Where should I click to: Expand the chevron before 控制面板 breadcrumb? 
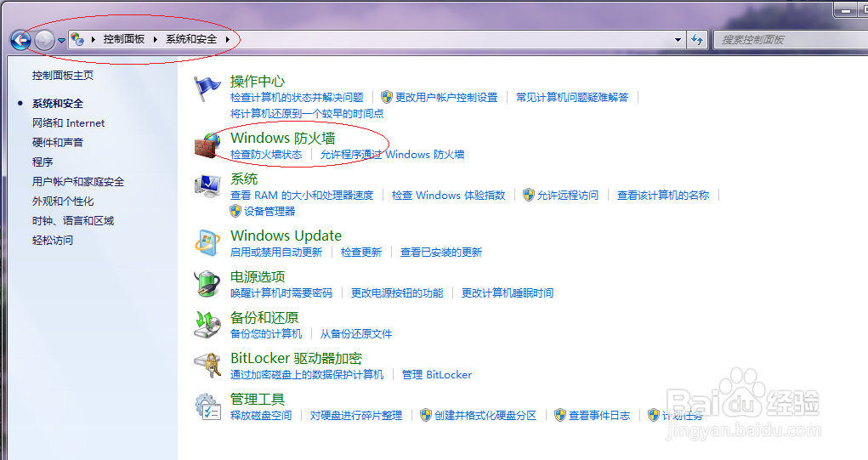click(x=93, y=39)
